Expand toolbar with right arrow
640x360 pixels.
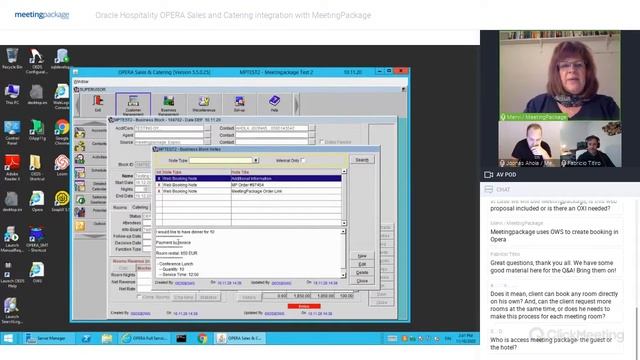tap(297, 104)
